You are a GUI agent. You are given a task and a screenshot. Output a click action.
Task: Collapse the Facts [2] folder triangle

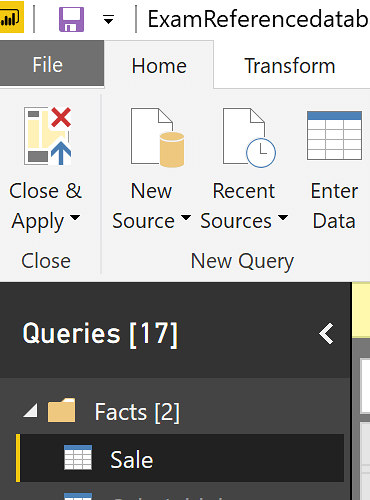coord(31,410)
